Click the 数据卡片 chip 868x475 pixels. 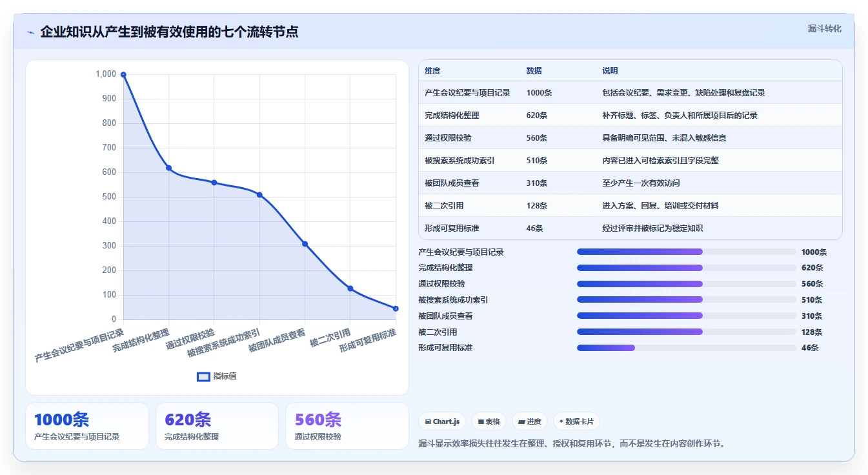click(x=576, y=421)
